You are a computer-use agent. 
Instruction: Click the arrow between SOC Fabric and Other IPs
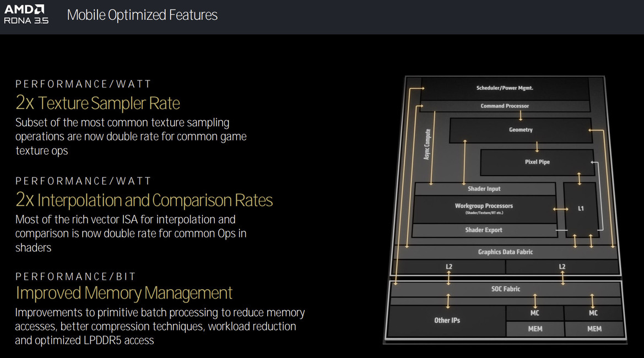[x=448, y=301]
